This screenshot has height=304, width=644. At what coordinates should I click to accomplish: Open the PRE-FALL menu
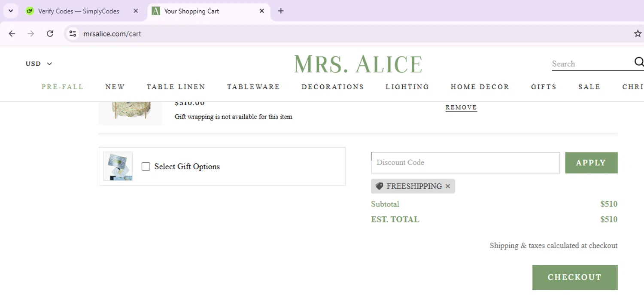[x=63, y=87]
